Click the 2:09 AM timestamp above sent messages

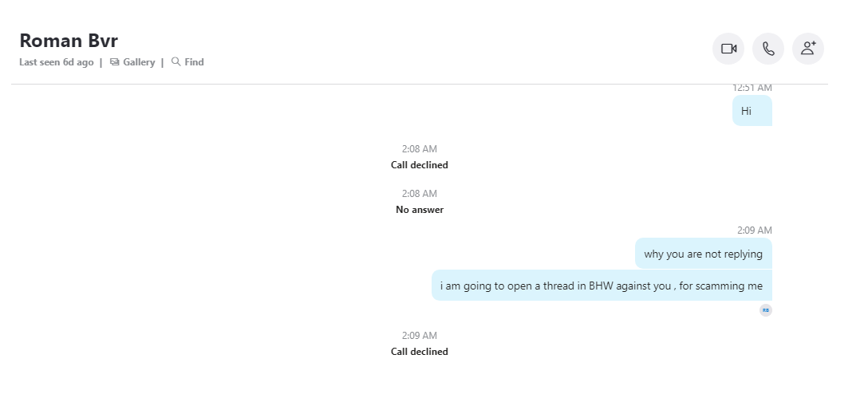(x=754, y=231)
